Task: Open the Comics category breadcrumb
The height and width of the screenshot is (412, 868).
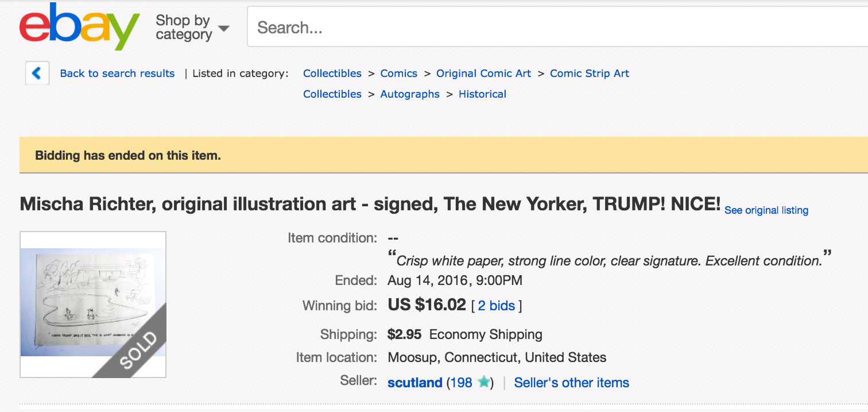Action: point(399,74)
